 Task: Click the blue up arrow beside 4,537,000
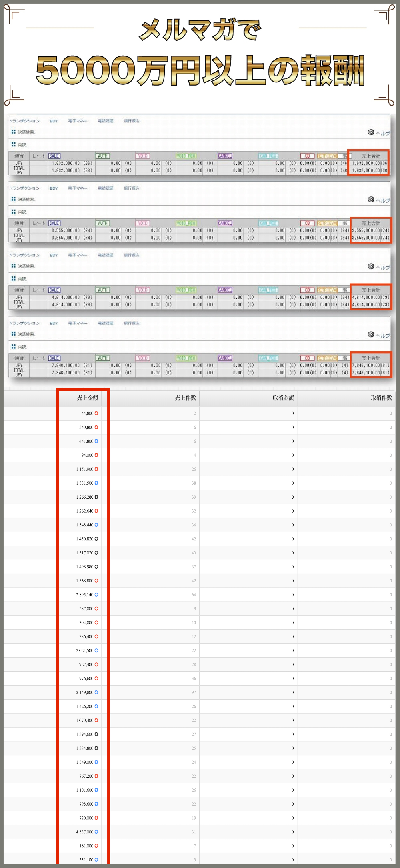[x=96, y=832]
